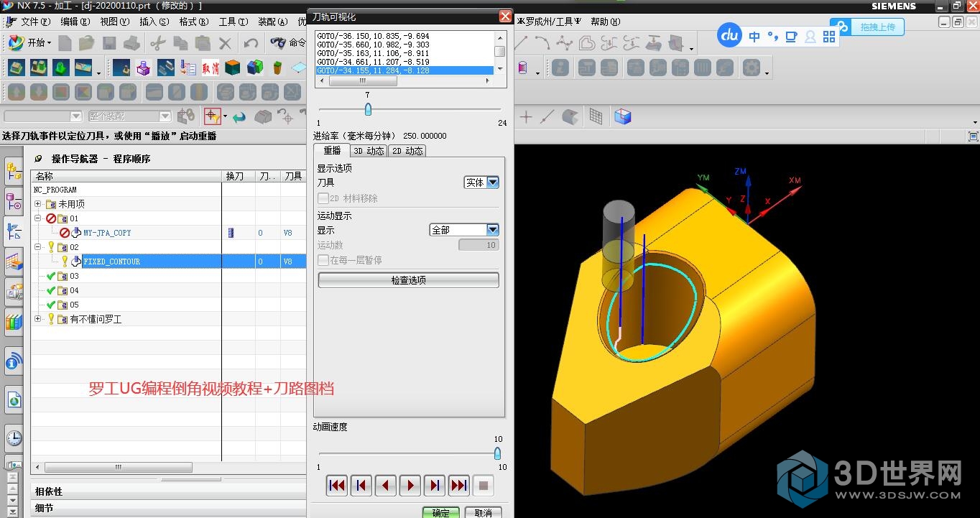Viewport: 980px width, 518px height.
Task: Toggle the 2D 材料移除 checkbox
Action: click(323, 198)
